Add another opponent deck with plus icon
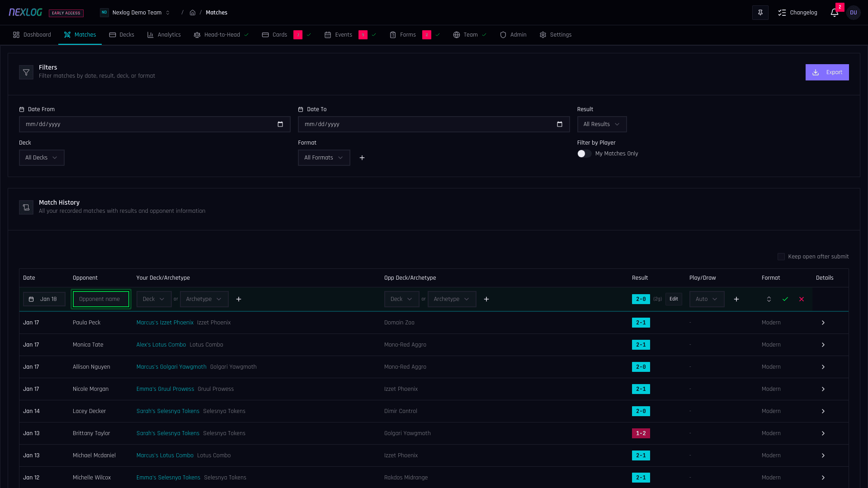868x488 pixels. click(486, 299)
